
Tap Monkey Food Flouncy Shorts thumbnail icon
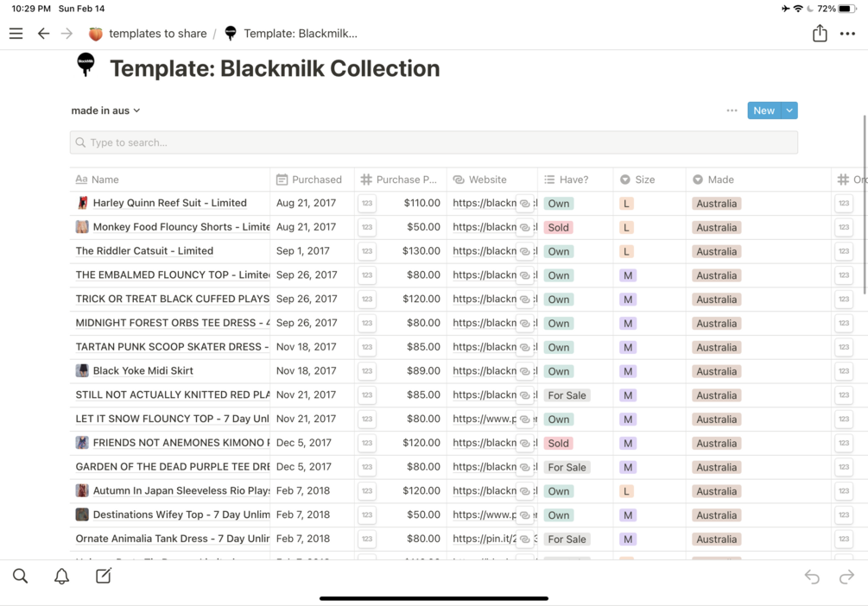tap(82, 226)
